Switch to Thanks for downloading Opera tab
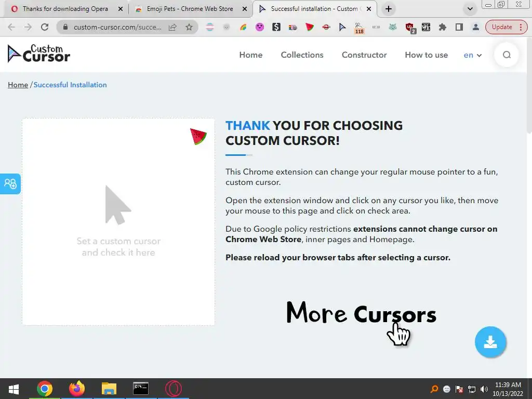532x399 pixels. pos(65,9)
